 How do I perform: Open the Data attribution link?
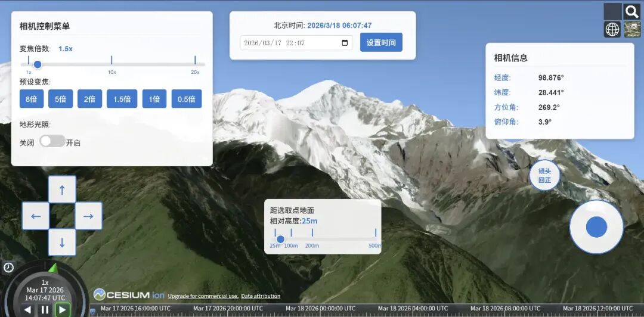coord(261,296)
